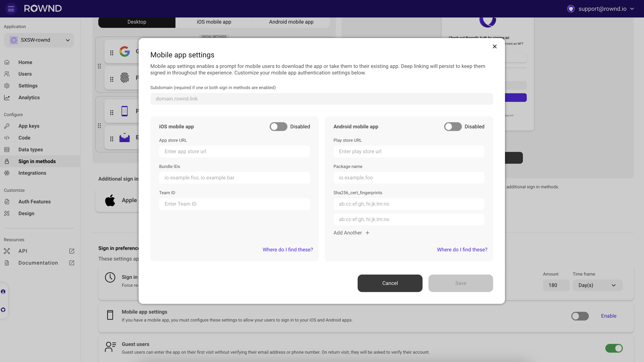The image size is (644, 362).
Task: Open the hamburger menu icon
Action: (11, 9)
